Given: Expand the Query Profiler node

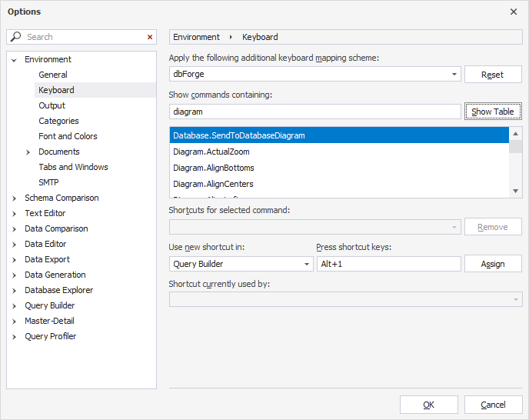Looking at the screenshot, I should tap(14, 337).
